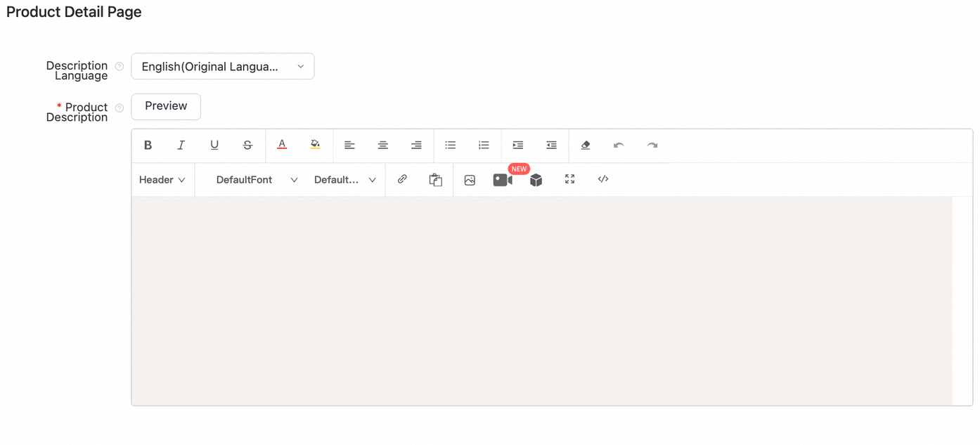
Task: Increase paragraph indent
Action: point(518,146)
